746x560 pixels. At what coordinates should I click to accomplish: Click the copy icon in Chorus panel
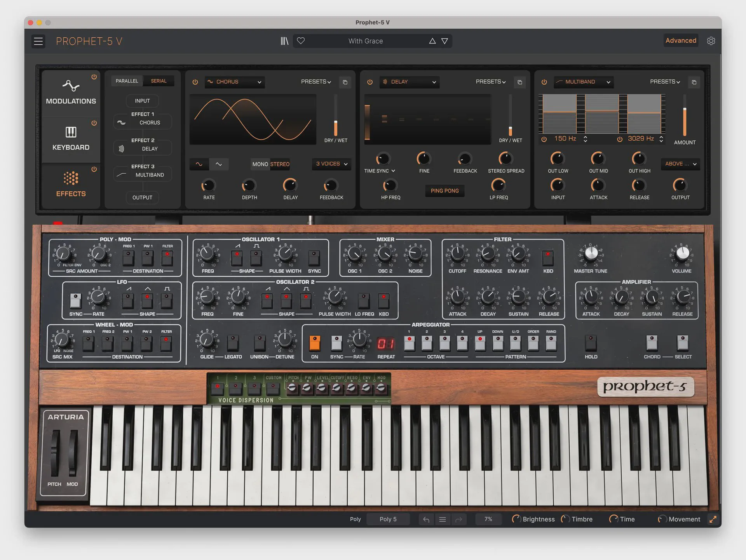coord(345,82)
